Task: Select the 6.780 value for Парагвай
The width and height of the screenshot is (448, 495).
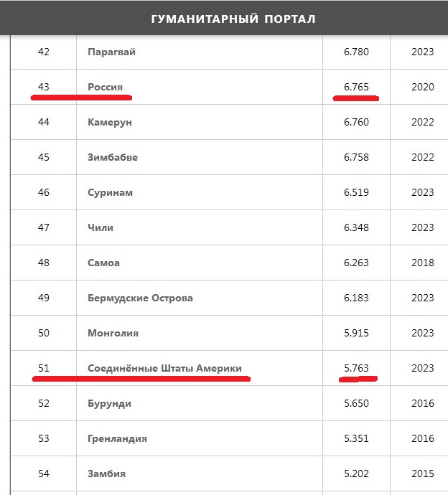Action: (356, 52)
